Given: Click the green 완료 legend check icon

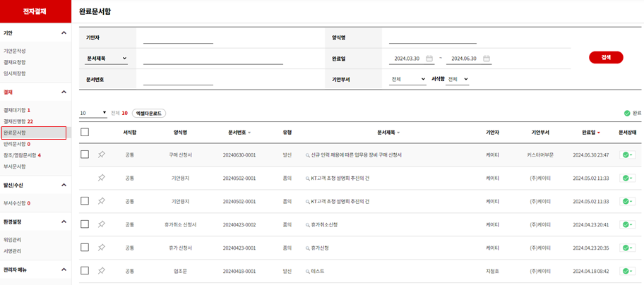Looking at the screenshot, I should click(x=627, y=113).
